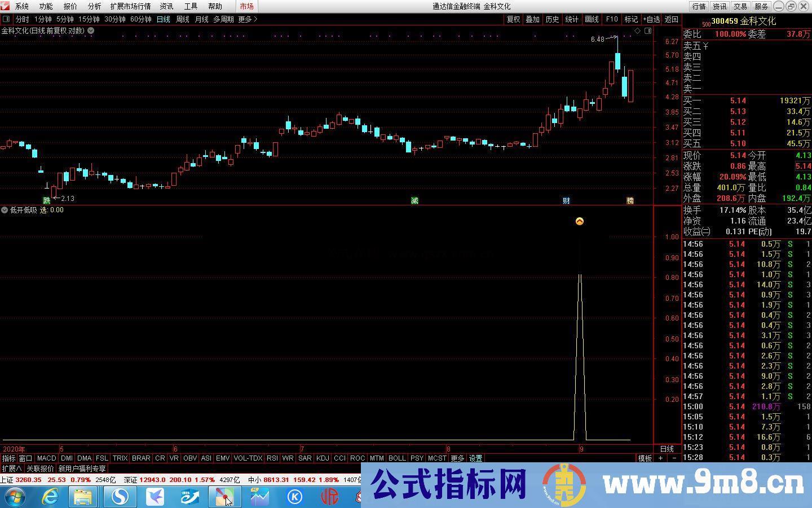Launch Internet Explorer from taskbar
Screen dimensions: 812x508
click(x=51, y=497)
